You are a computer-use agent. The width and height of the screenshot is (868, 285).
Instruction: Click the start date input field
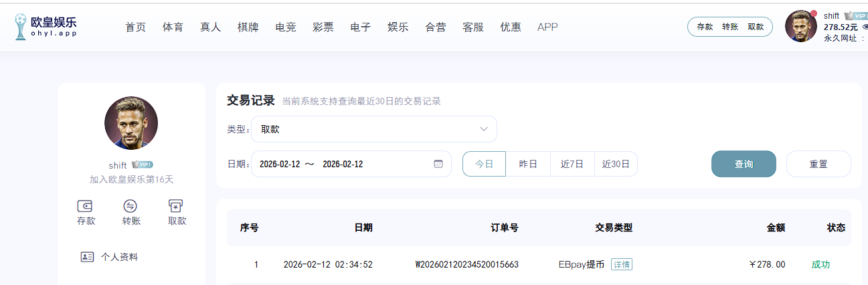[x=280, y=164]
